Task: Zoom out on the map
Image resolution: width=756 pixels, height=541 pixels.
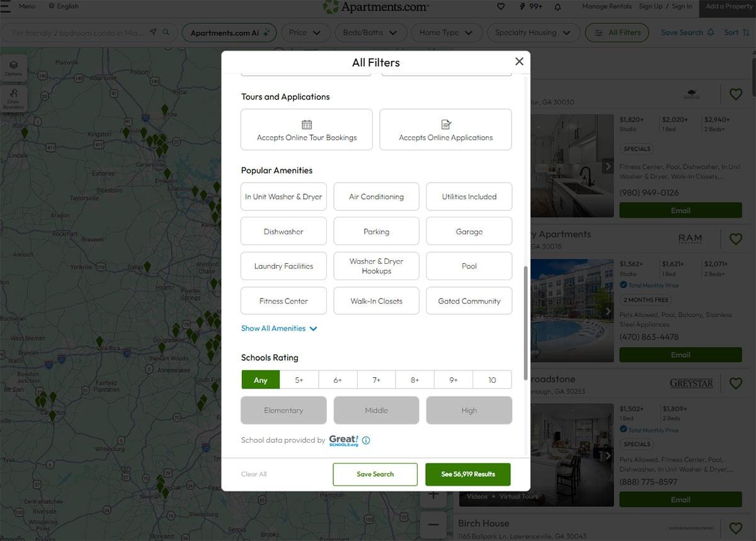Action: pyautogui.click(x=433, y=524)
